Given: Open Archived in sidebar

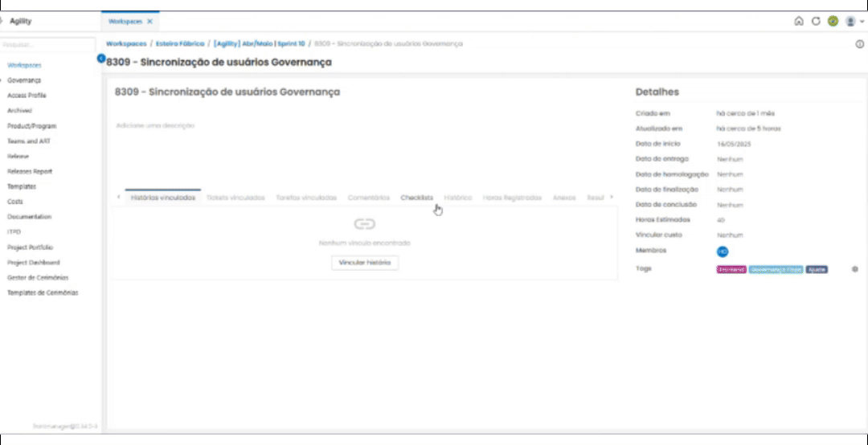Looking at the screenshot, I should [19, 111].
